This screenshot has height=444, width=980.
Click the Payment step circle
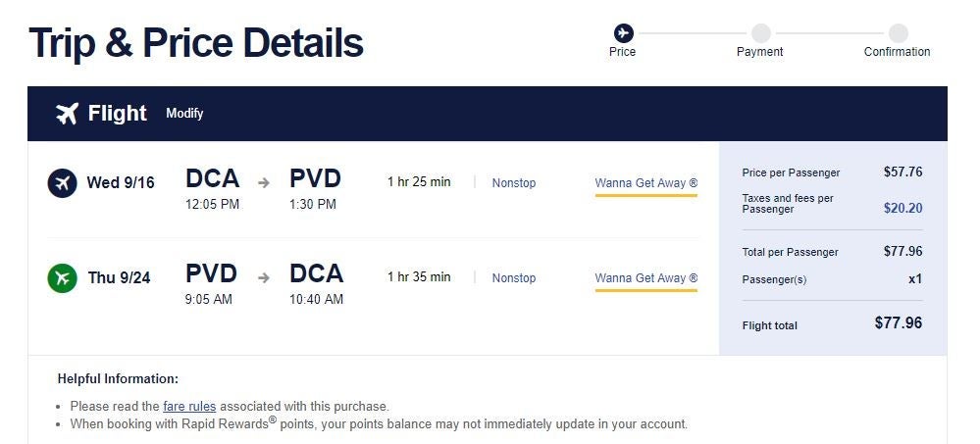[x=760, y=33]
